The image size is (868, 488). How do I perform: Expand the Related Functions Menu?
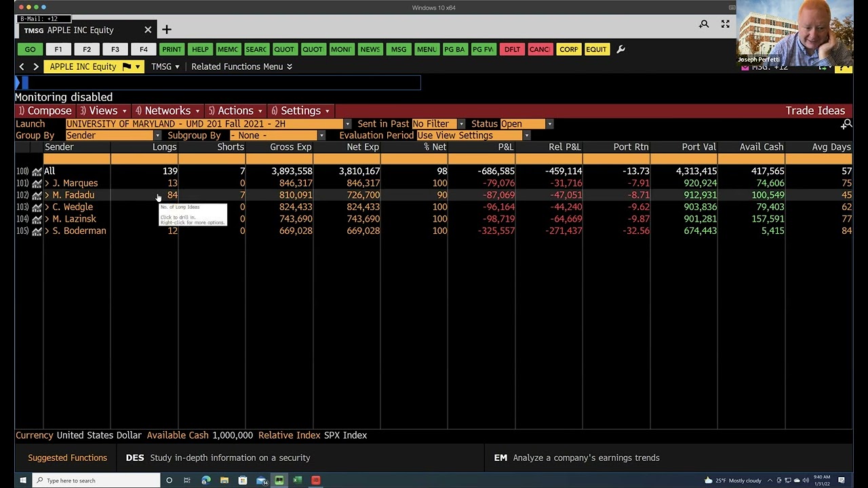click(x=241, y=66)
